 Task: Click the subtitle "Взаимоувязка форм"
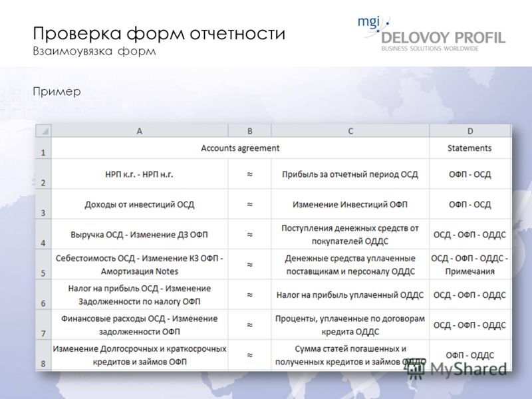(x=94, y=51)
